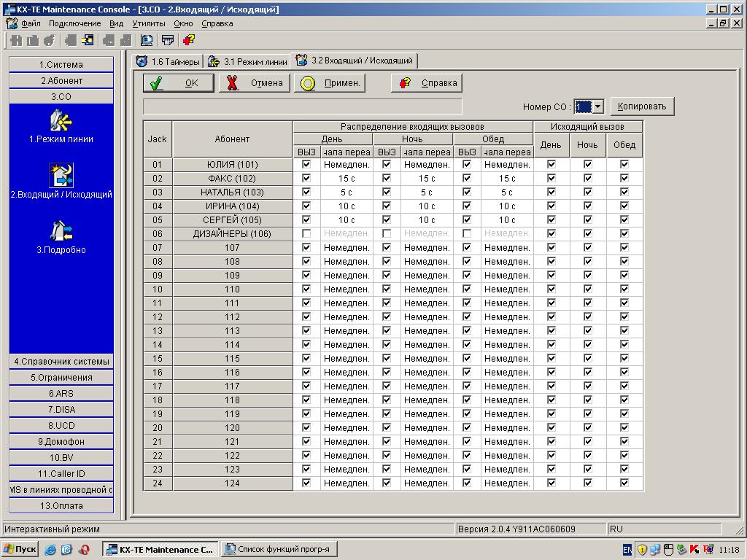Click the printer-shaped toolbar icon
The height and width of the screenshot is (560, 747).
point(168,40)
